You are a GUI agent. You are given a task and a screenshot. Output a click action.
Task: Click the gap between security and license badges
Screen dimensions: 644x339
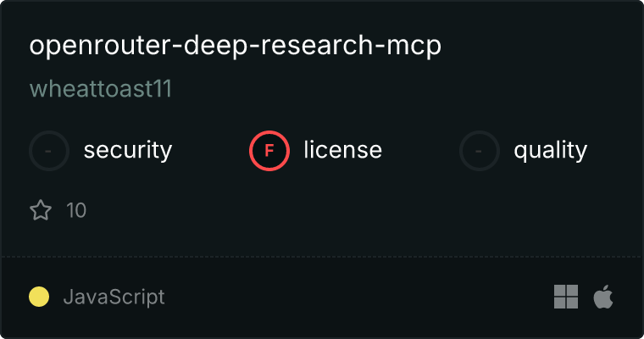211,151
